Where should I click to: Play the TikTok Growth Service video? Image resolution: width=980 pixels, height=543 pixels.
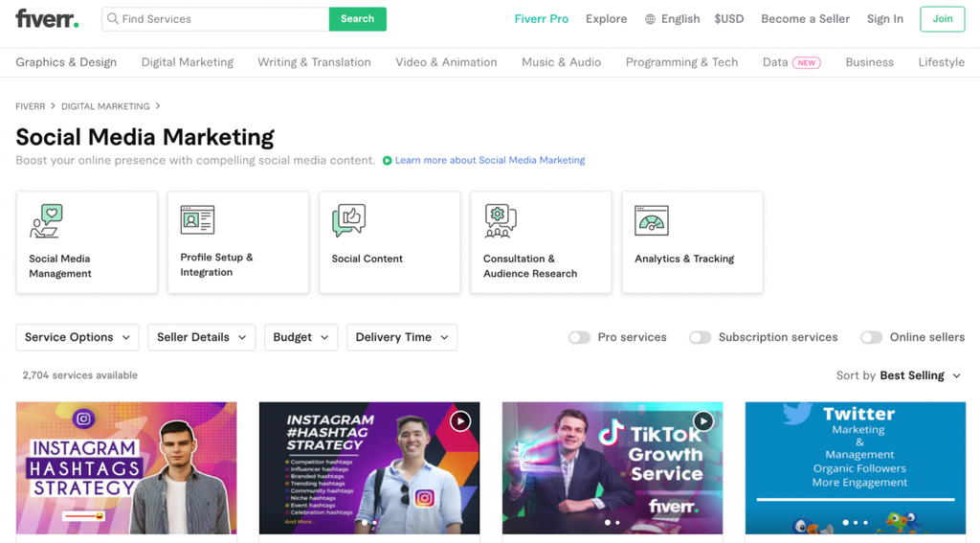(703, 421)
